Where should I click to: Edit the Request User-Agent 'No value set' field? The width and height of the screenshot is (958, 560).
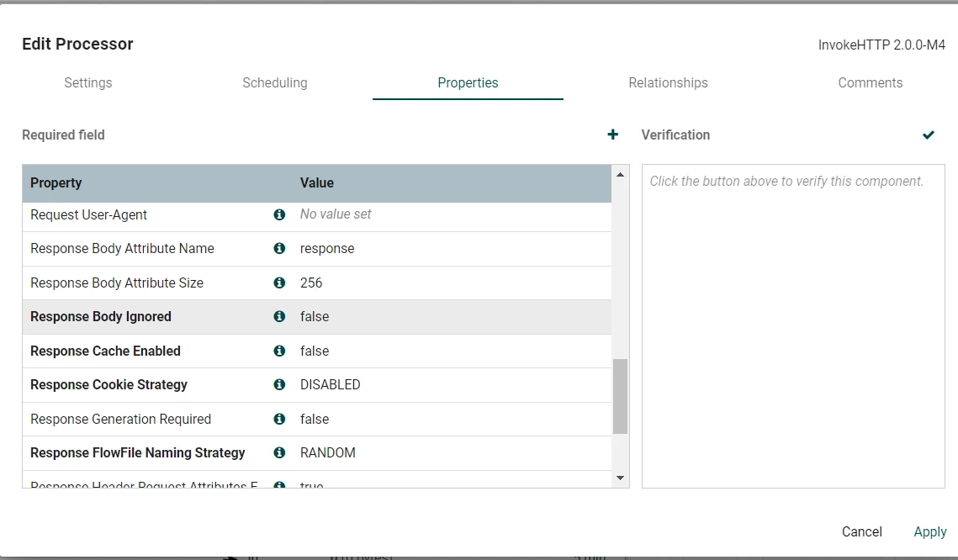click(x=336, y=214)
